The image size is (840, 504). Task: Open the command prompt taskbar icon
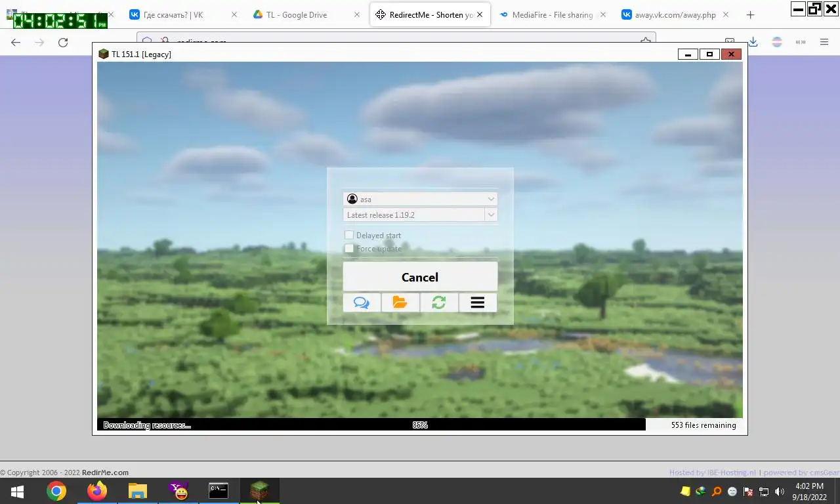click(x=219, y=491)
